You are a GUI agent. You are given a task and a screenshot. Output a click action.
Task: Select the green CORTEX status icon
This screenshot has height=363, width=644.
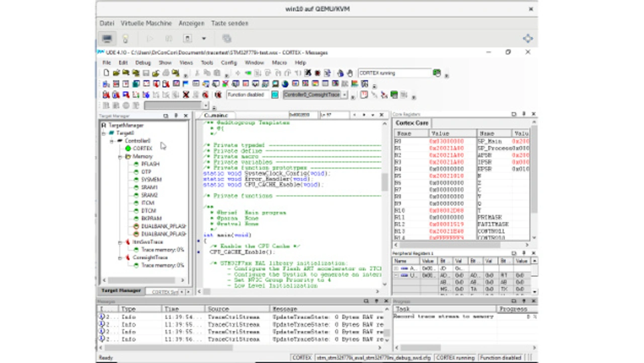129,148
